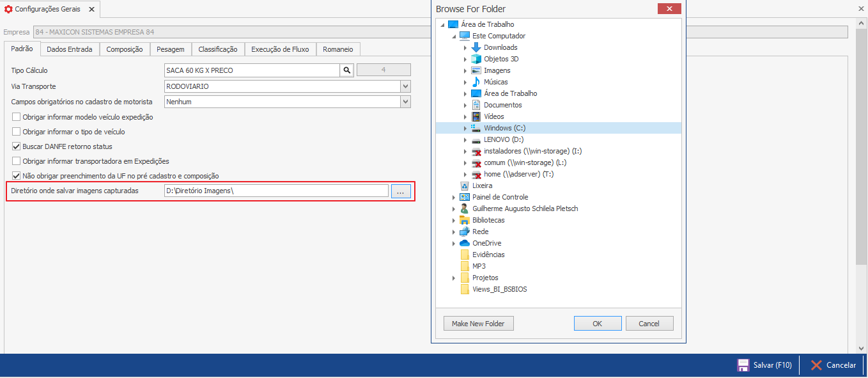Viewport: 868px width, 378px height.
Task: Click the Views_BI_BSBIOS folder icon
Action: pyautogui.click(x=465, y=289)
